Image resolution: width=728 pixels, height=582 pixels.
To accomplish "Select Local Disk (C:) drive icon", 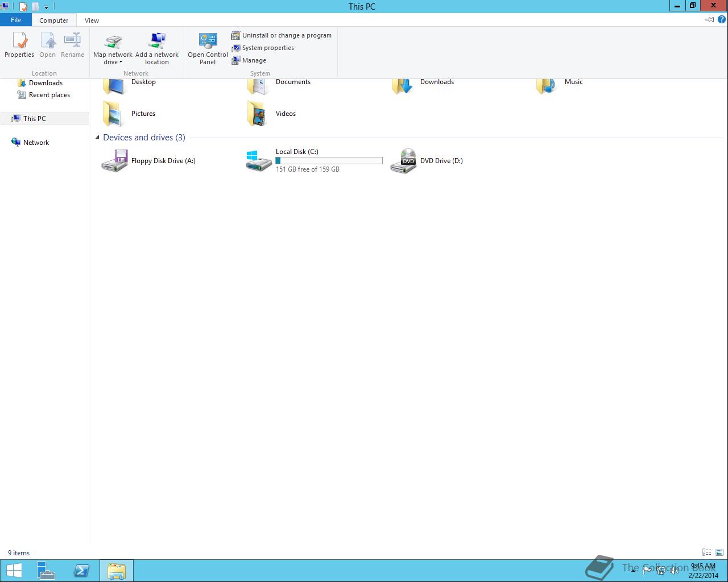I will (x=259, y=161).
